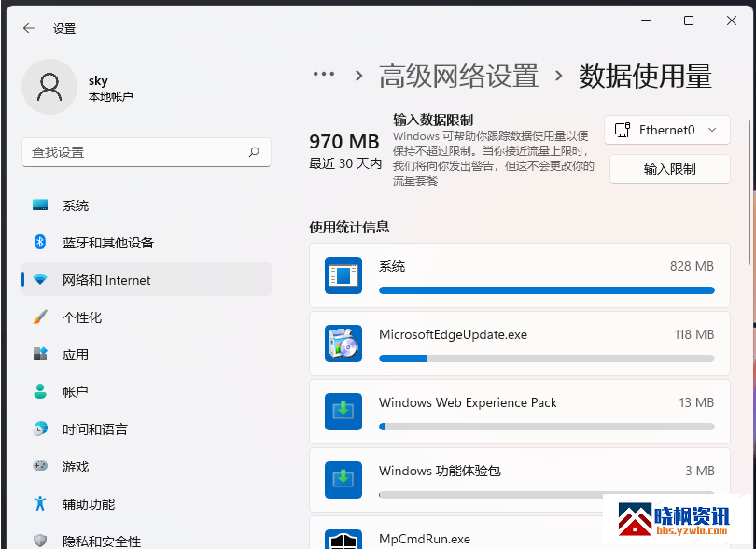Open 系统 via its monitor icon in sidebar

[40, 205]
